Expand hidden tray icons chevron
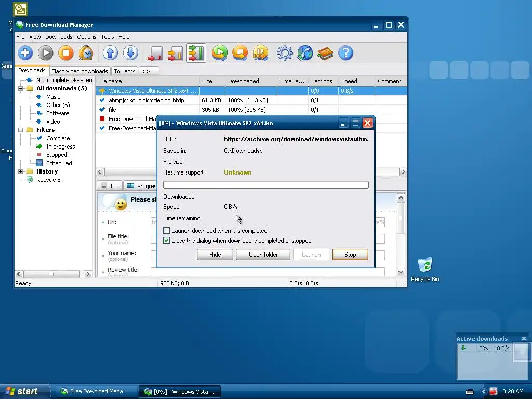The image size is (532, 399). [x=484, y=392]
